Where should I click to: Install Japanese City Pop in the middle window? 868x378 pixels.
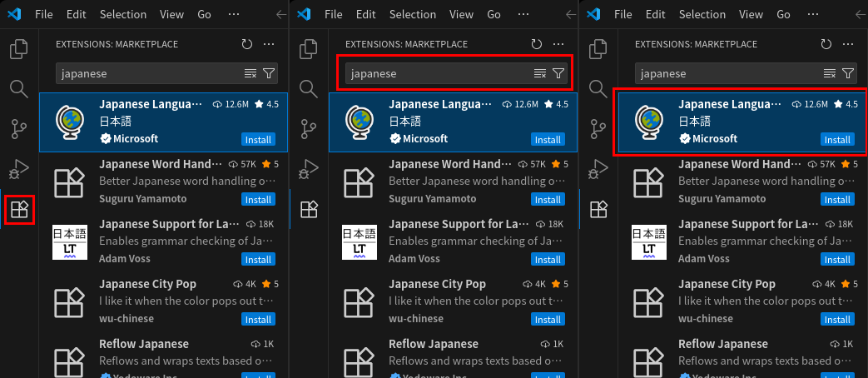coord(547,320)
